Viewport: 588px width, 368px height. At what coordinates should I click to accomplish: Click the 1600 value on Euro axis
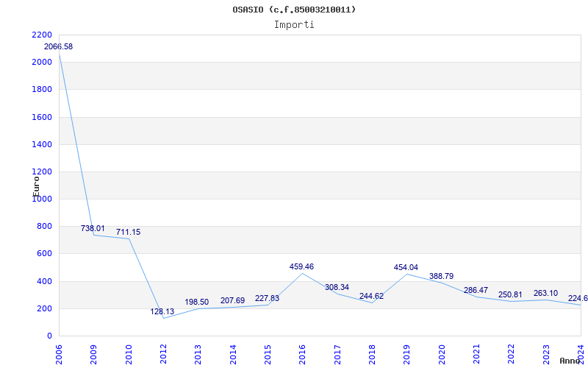point(42,117)
